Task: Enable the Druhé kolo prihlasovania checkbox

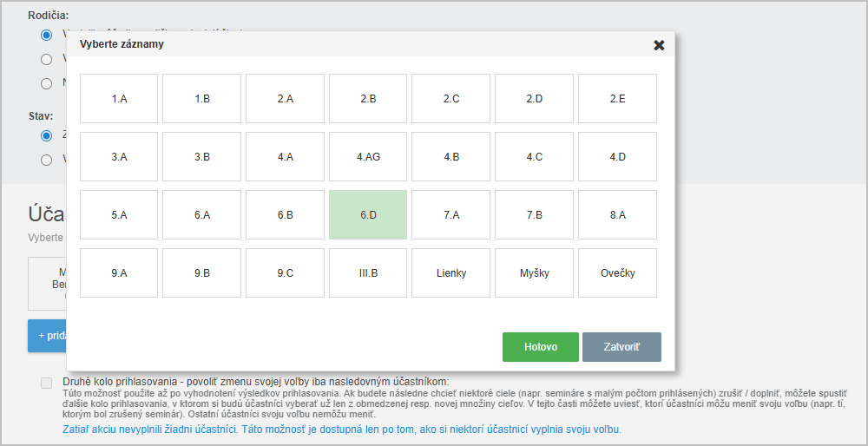Action: point(46,383)
